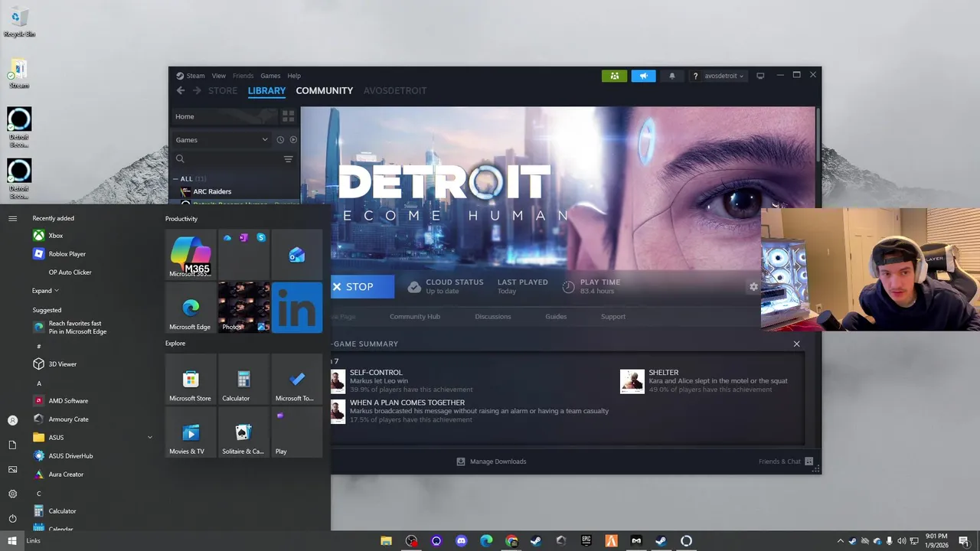Go forward with Steam's forward arrow
980x551 pixels.
(197, 90)
